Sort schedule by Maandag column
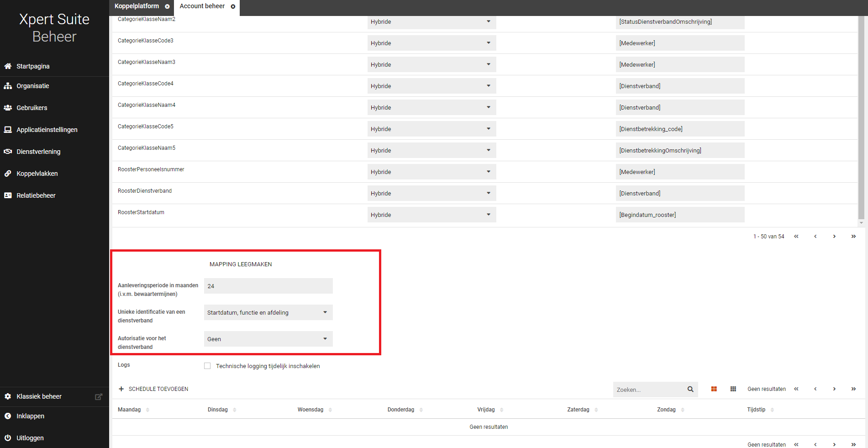868x448 pixels. click(x=130, y=410)
